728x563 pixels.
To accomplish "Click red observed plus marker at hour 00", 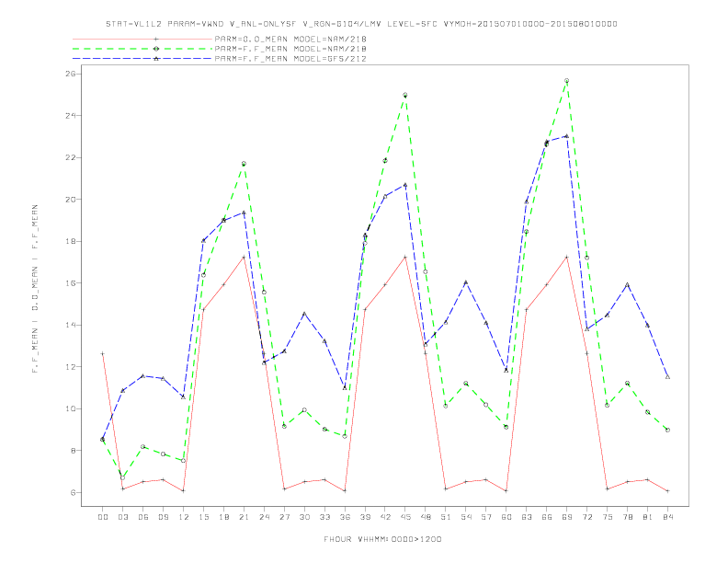I will point(103,354).
